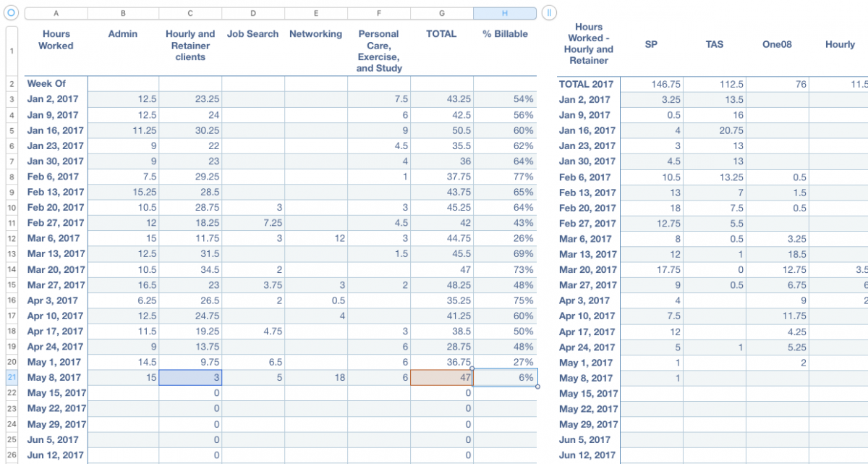Click the 'TOTAL 2017' row label
This screenshot has width=868, height=464.
(x=588, y=84)
